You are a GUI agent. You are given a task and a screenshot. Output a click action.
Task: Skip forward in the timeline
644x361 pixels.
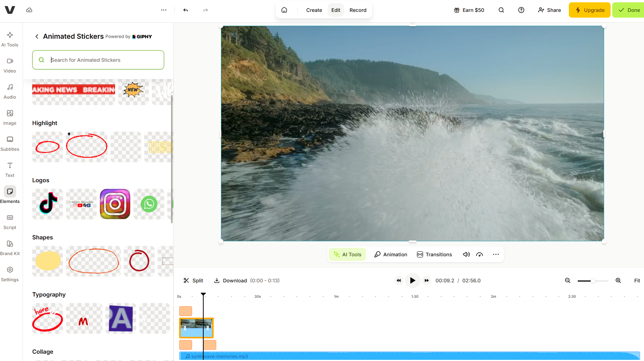coord(427,280)
